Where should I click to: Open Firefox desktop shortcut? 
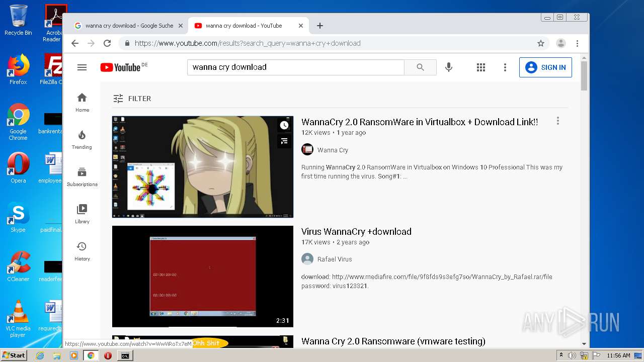tap(18, 69)
